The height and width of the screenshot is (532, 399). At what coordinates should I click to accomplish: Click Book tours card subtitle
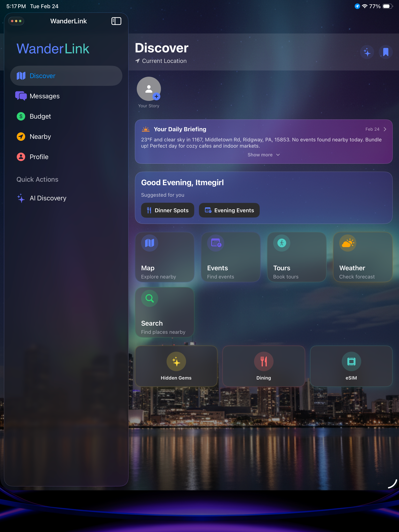point(286,277)
